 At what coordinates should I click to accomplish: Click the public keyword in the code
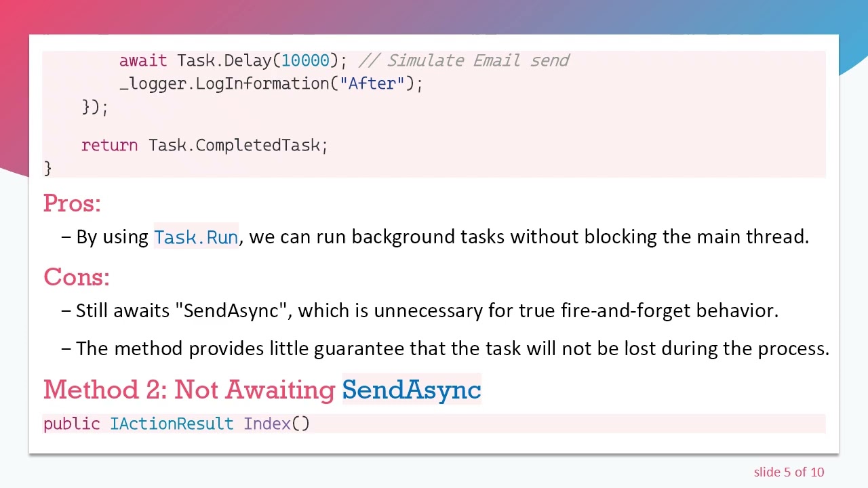tap(71, 424)
